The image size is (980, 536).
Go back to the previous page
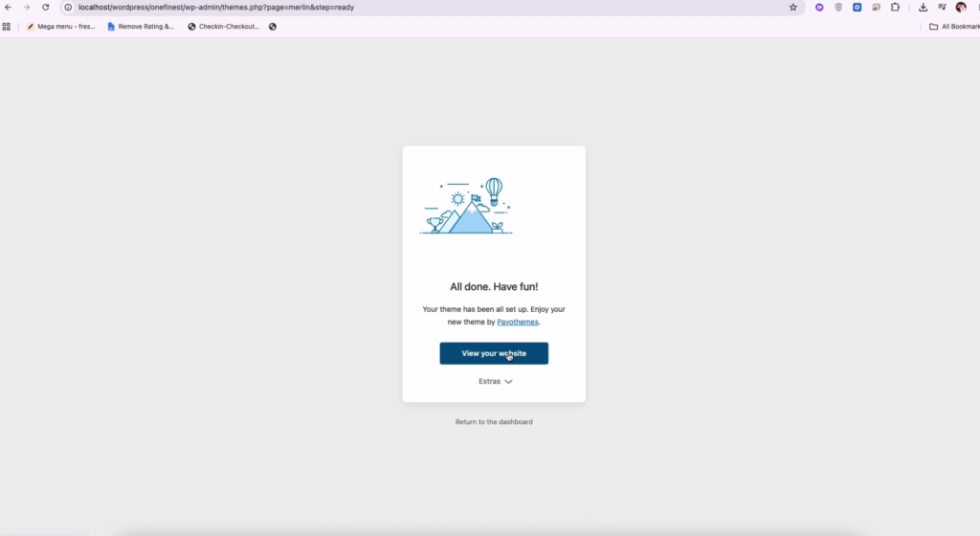point(8,8)
